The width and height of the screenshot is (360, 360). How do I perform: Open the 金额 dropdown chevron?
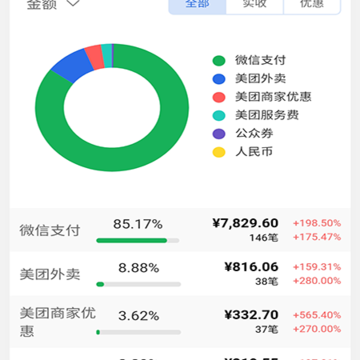[x=73, y=3]
